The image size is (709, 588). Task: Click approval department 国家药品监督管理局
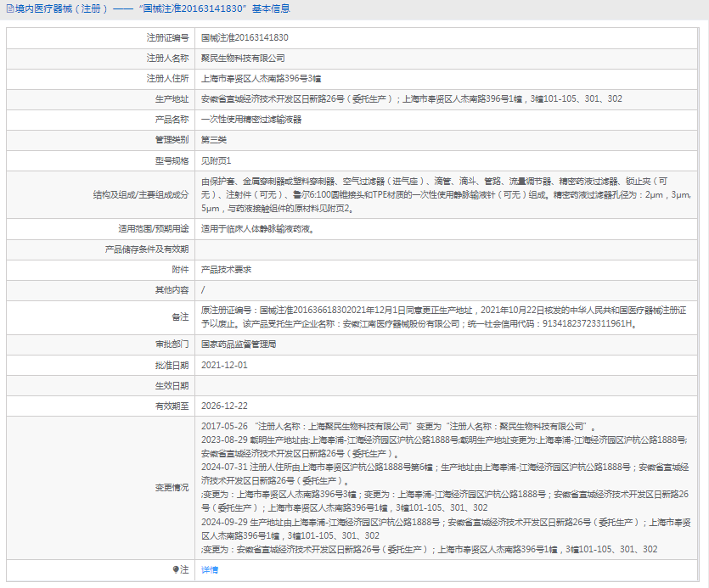(x=239, y=344)
